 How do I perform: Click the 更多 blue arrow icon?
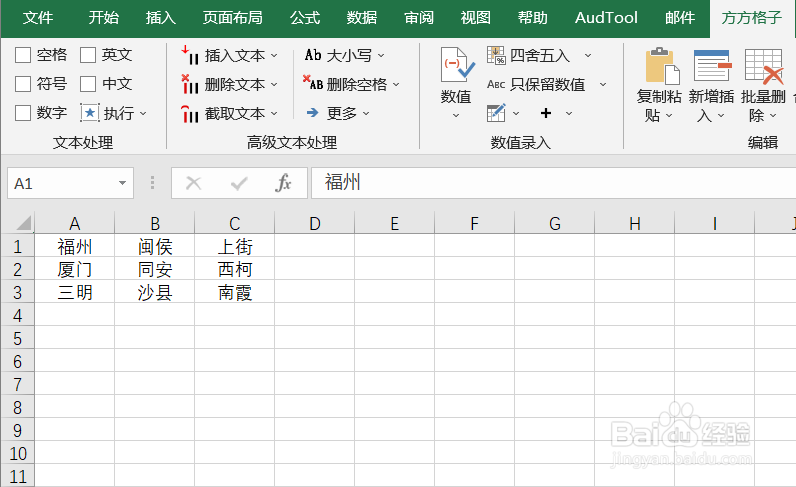(x=313, y=113)
